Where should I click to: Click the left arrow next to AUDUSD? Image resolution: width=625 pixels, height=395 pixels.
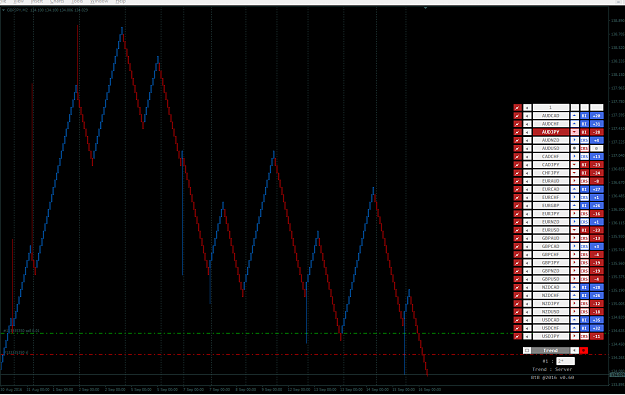point(527,148)
